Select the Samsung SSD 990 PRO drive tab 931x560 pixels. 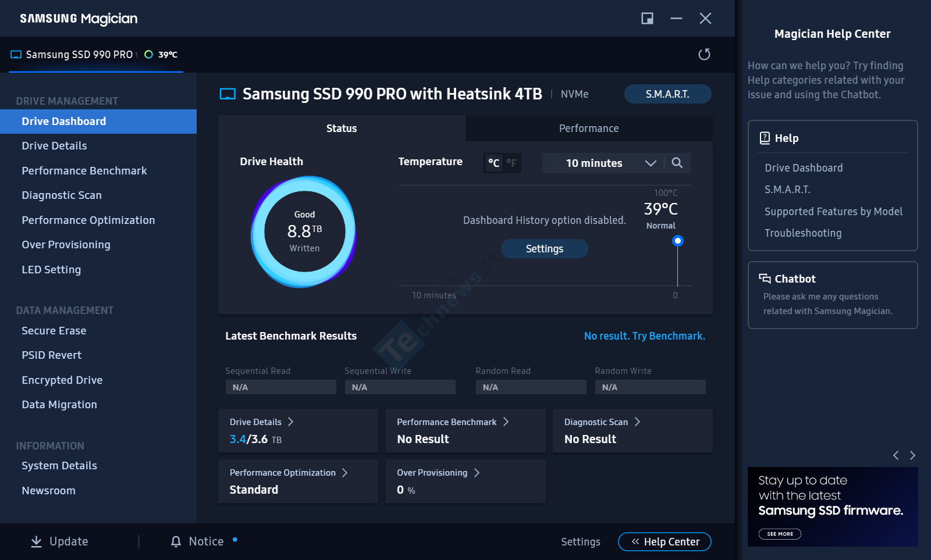[x=96, y=55]
